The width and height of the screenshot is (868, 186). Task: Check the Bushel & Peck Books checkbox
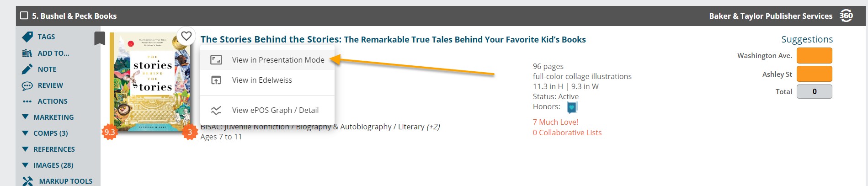point(24,16)
